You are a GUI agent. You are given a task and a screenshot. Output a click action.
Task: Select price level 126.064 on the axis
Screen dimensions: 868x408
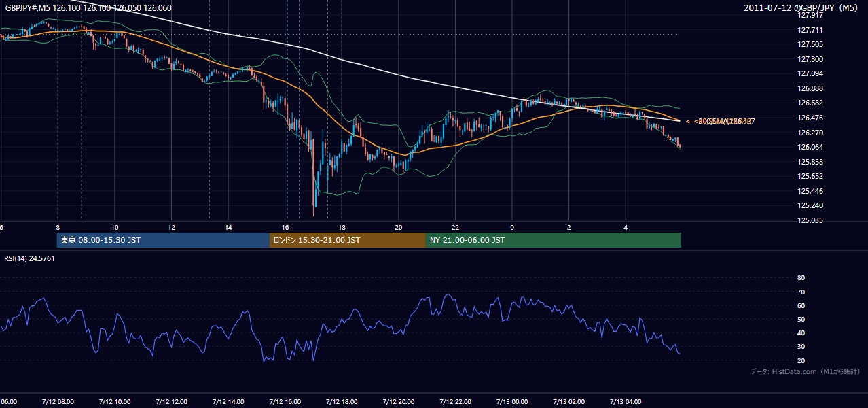(x=810, y=147)
